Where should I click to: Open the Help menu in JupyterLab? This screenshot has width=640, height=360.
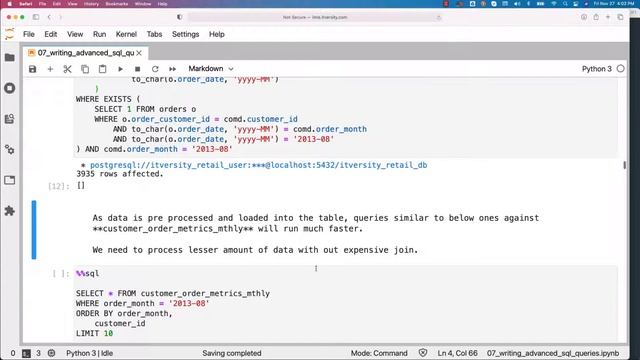pyautogui.click(x=217, y=34)
